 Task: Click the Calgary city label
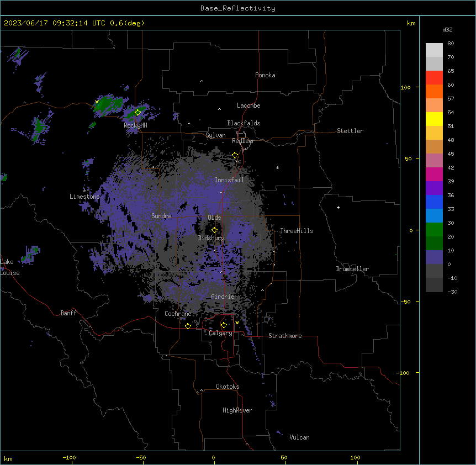coord(220,333)
